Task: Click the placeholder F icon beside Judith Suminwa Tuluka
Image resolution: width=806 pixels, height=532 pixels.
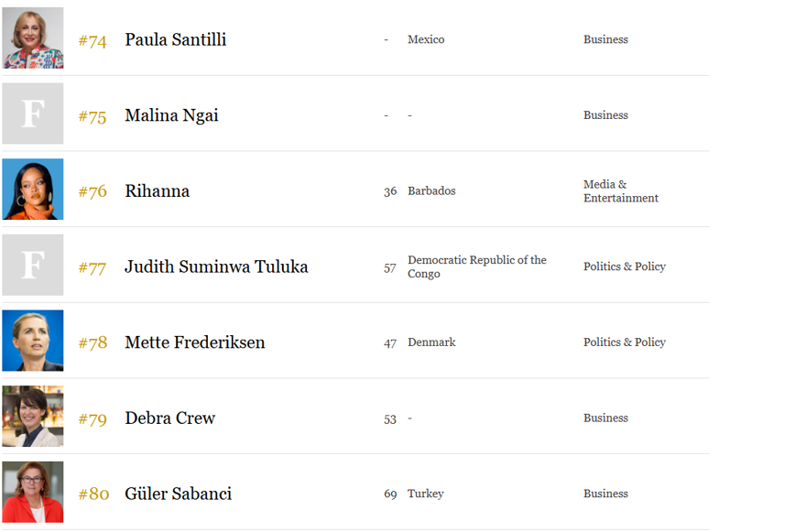Action: [33, 266]
